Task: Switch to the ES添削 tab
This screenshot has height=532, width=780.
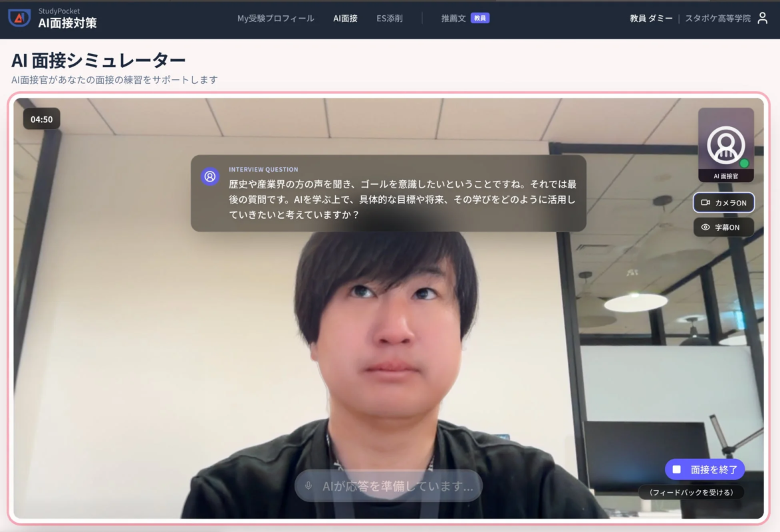Action: 391,19
